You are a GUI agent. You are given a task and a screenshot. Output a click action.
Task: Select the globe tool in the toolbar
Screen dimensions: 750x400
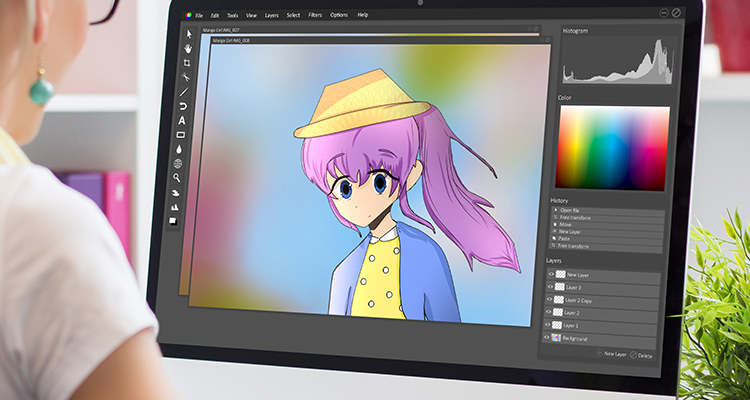(x=178, y=164)
